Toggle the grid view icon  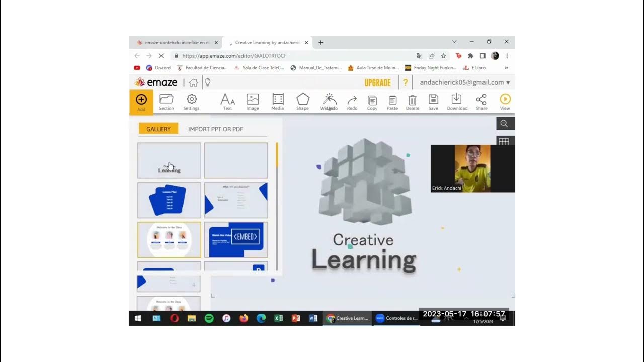pos(504,141)
